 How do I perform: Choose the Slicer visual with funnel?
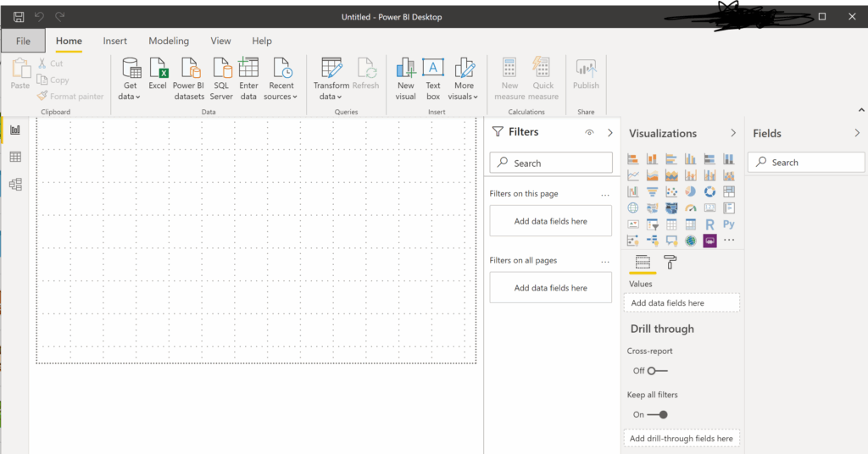click(x=652, y=224)
